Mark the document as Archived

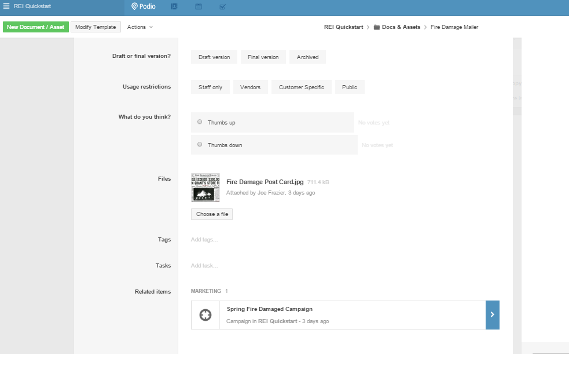click(x=307, y=57)
